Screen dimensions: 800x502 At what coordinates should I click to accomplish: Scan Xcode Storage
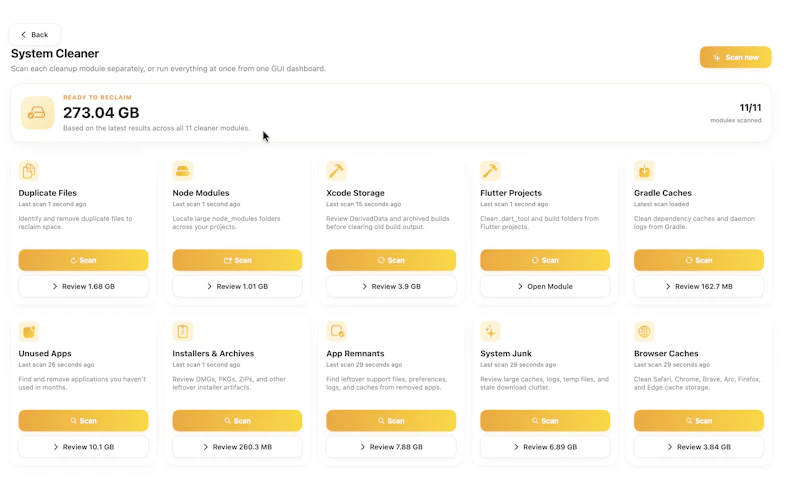(x=391, y=260)
